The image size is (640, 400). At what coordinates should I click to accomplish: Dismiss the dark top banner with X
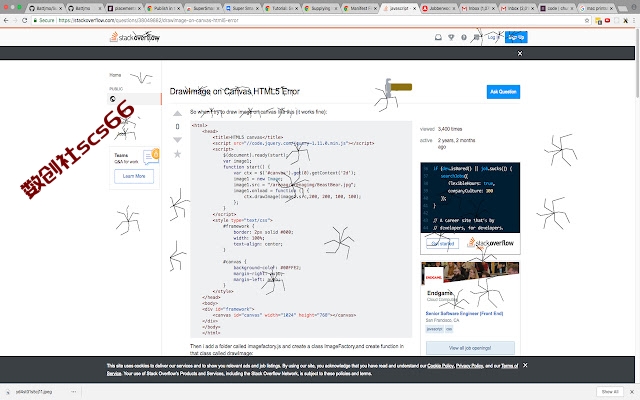click(520, 53)
